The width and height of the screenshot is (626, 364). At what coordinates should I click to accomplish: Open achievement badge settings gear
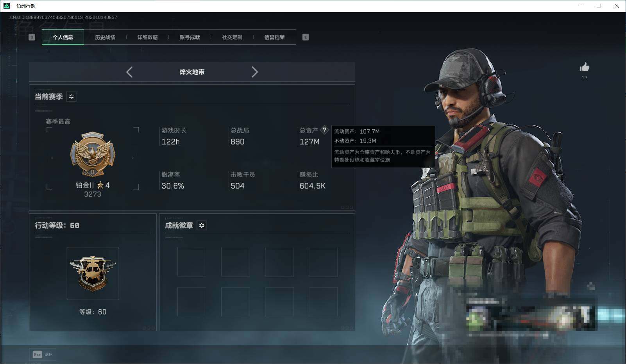[x=202, y=225]
